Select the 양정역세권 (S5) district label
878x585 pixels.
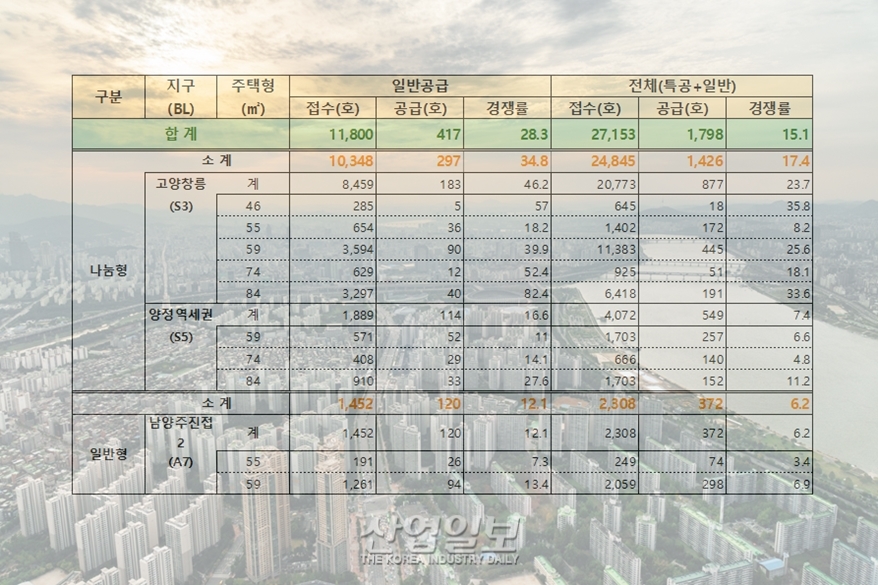[x=180, y=327]
